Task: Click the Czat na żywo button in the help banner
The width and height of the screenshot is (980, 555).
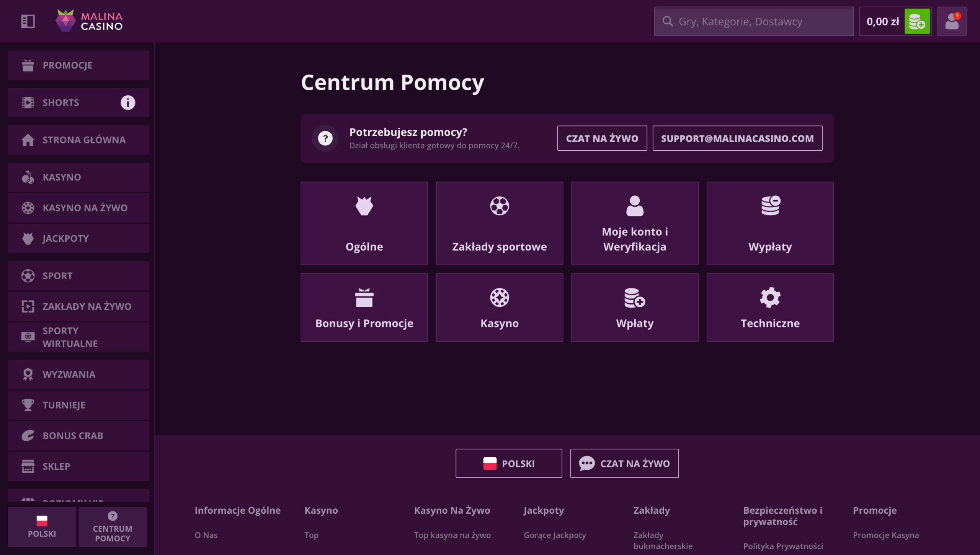Action: click(602, 138)
